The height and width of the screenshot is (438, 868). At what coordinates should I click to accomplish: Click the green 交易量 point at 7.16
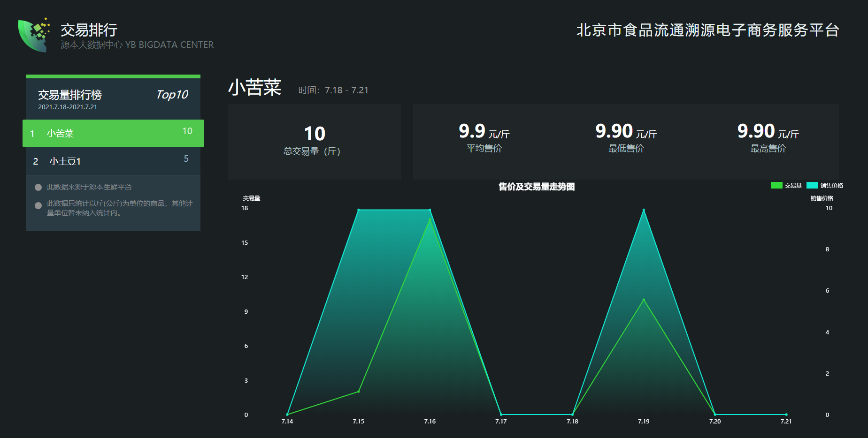[430, 219]
